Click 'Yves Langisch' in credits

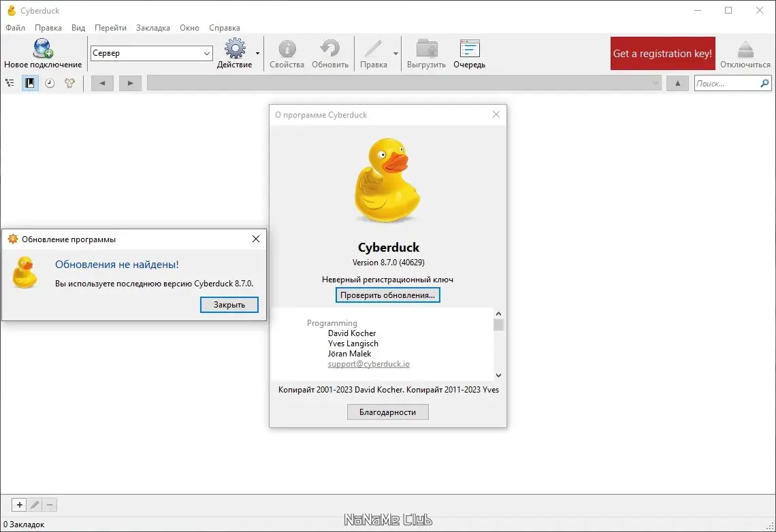pyautogui.click(x=353, y=343)
